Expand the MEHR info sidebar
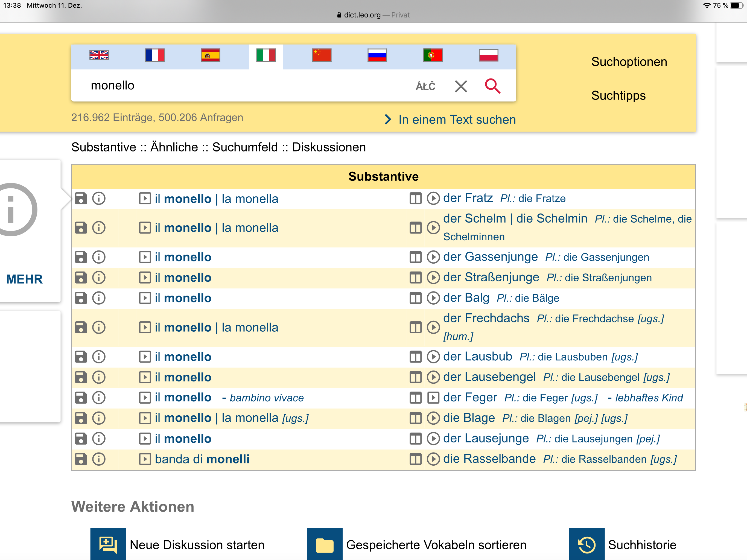 pyautogui.click(x=24, y=279)
